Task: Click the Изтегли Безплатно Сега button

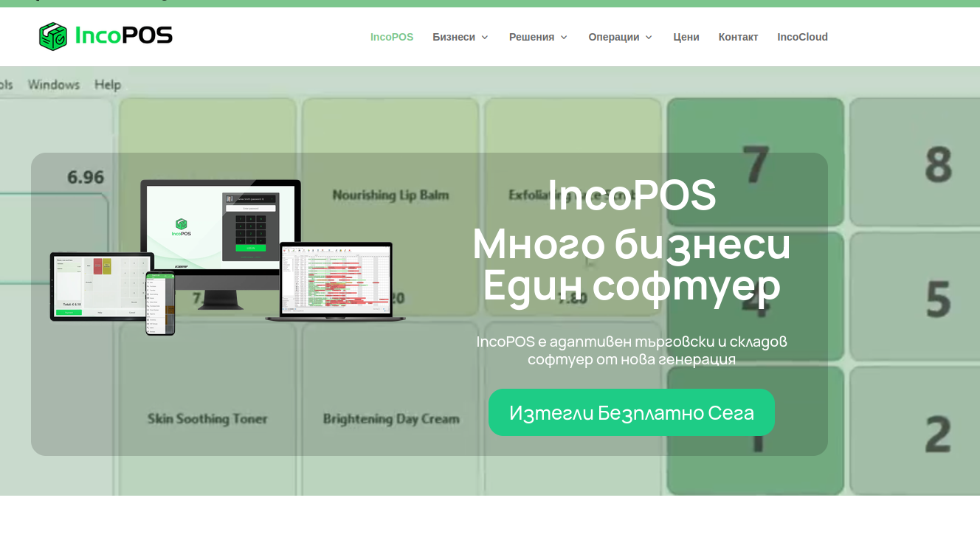Action: (632, 412)
